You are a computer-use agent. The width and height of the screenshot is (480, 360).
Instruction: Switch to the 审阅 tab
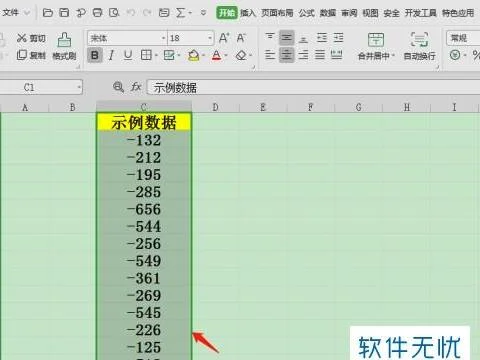click(x=349, y=13)
